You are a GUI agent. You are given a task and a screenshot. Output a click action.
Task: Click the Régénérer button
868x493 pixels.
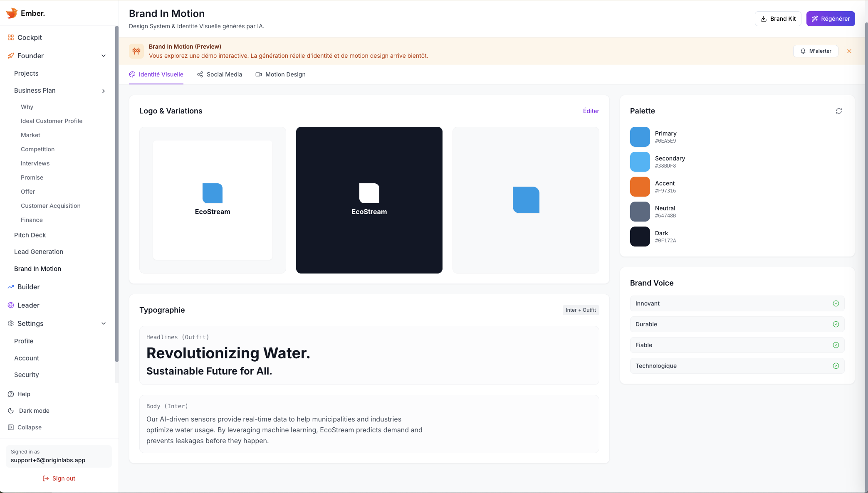[x=831, y=18]
